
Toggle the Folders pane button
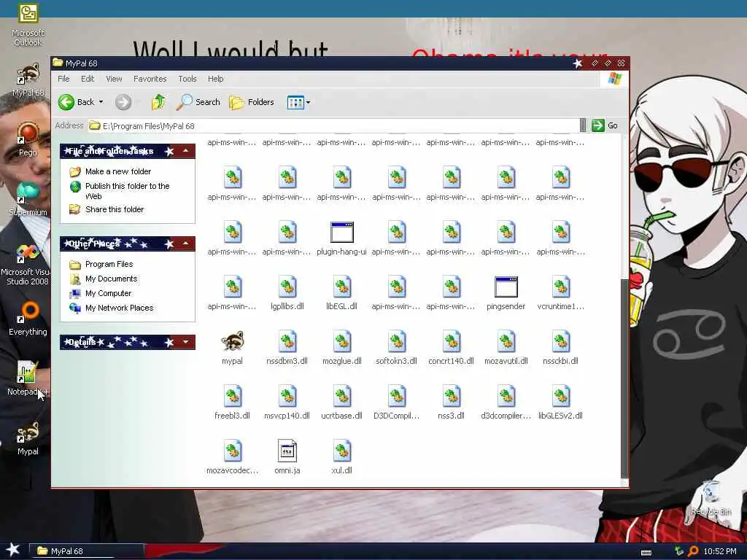[252, 102]
